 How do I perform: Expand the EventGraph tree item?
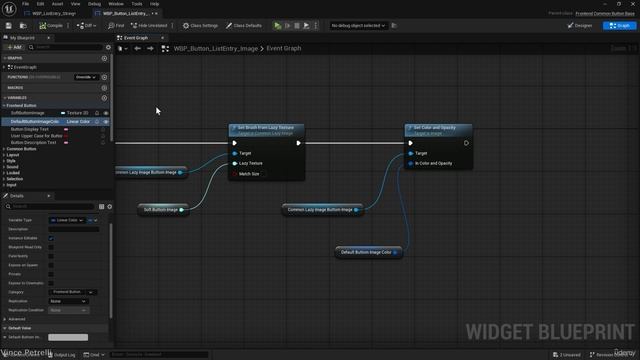coord(4,67)
